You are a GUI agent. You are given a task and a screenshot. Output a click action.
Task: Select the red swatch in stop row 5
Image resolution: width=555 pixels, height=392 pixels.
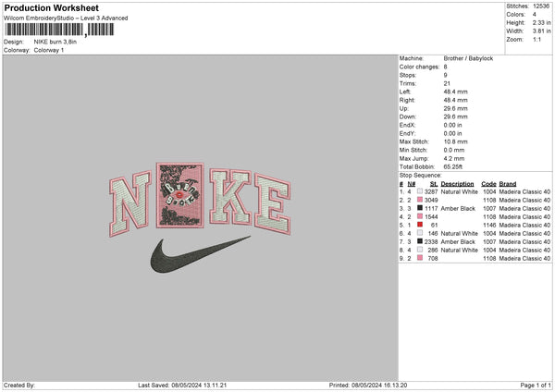coord(420,225)
